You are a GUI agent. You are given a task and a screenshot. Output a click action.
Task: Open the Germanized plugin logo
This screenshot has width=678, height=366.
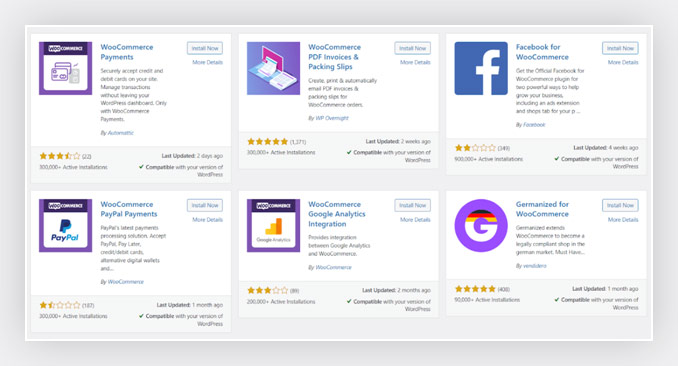click(x=481, y=225)
